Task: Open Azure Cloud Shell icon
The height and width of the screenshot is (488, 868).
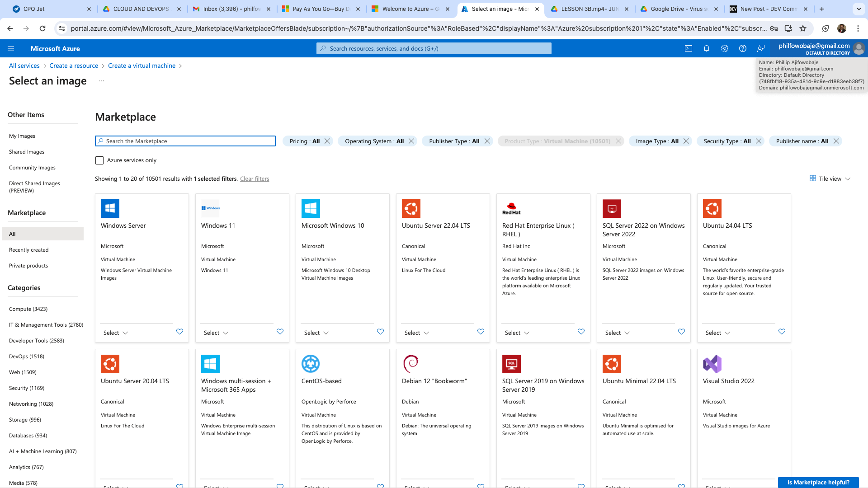Action: 689,48
